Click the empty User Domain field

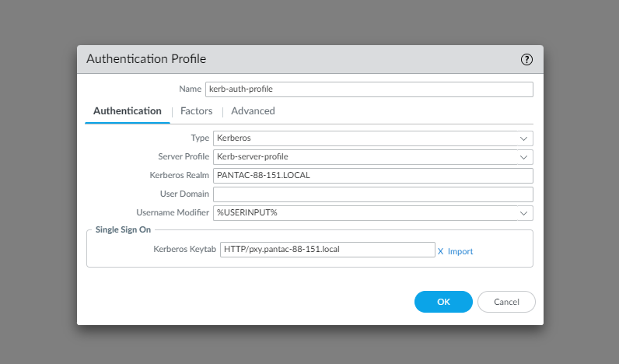click(x=372, y=194)
